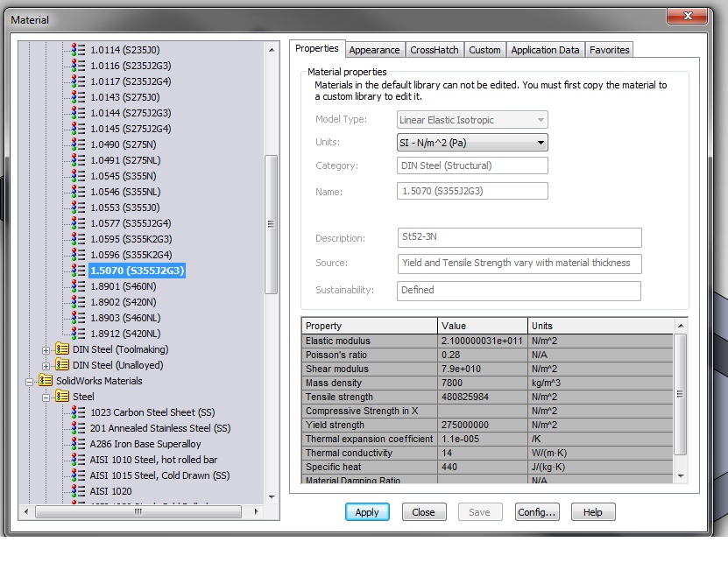Click tree horizontal scroll-right arrow
728x577 pixels.
click(256, 511)
